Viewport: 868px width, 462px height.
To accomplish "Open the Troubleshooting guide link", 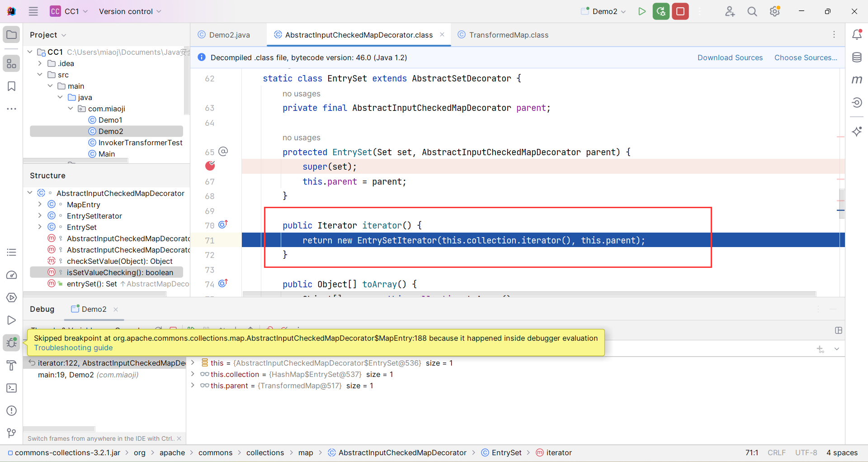I will [x=73, y=348].
